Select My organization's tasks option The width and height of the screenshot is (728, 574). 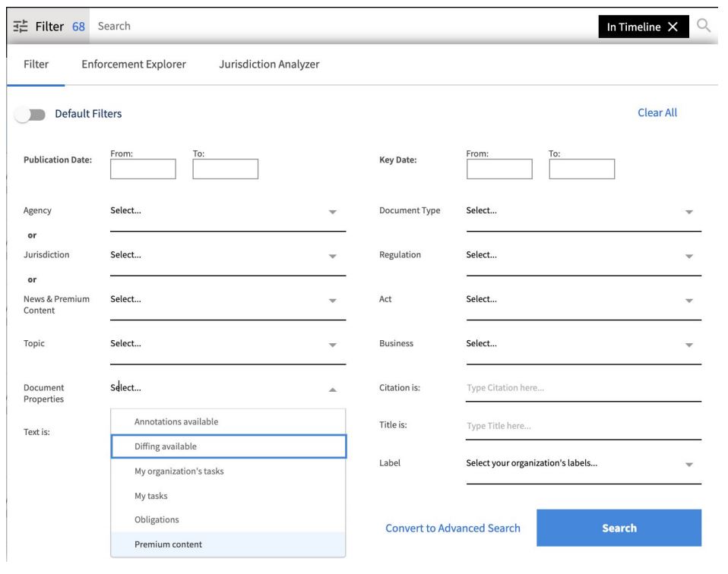tap(228, 471)
